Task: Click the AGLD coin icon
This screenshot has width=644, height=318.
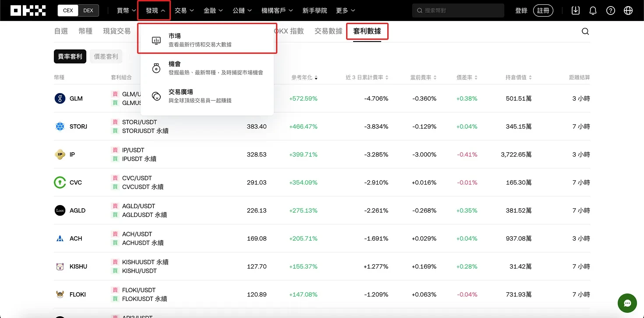Action: pyautogui.click(x=60, y=210)
